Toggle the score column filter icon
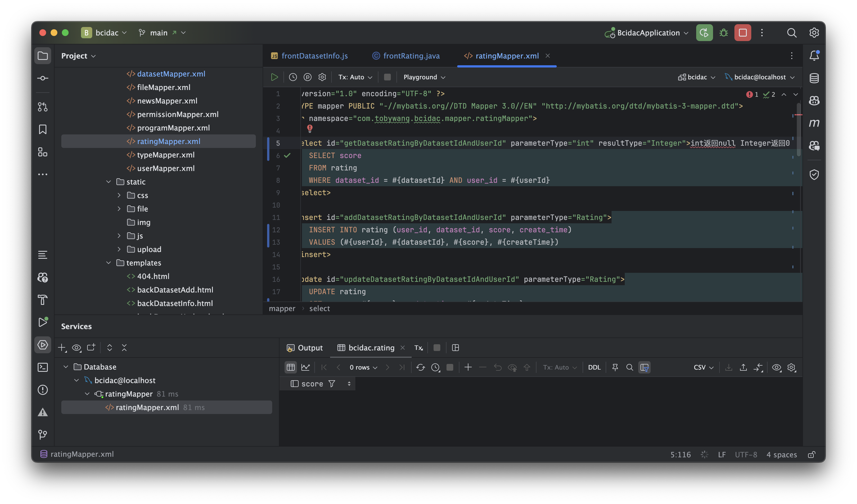This screenshot has width=857, height=504. tap(331, 384)
